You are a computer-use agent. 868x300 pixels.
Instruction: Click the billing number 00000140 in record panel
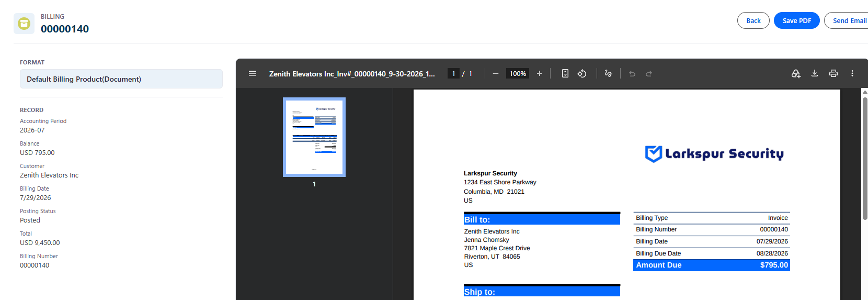(35, 265)
